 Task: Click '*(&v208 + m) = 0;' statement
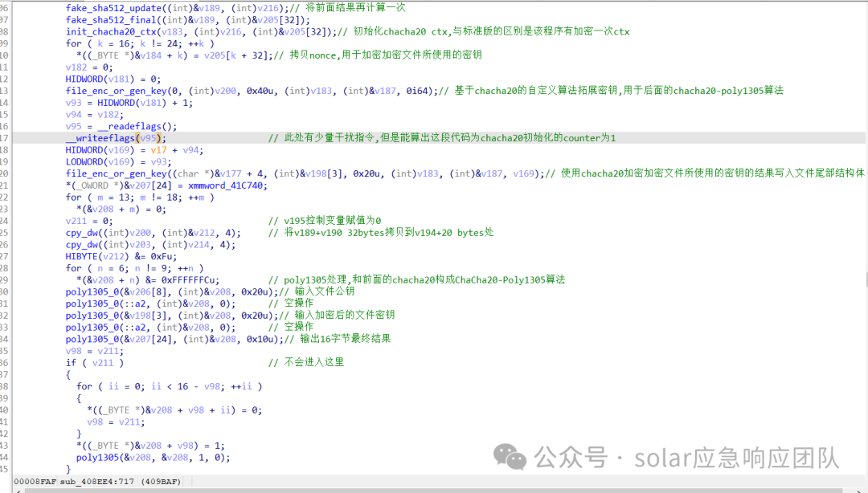tap(121, 209)
